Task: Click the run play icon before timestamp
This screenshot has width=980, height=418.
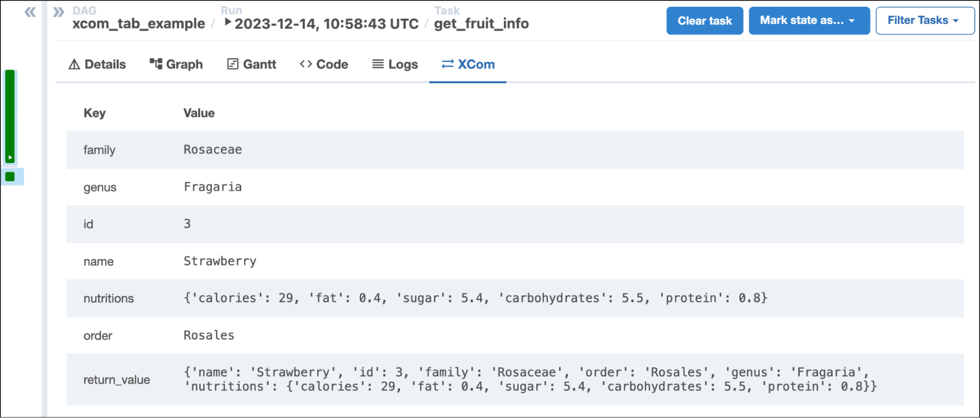Action: point(227,22)
